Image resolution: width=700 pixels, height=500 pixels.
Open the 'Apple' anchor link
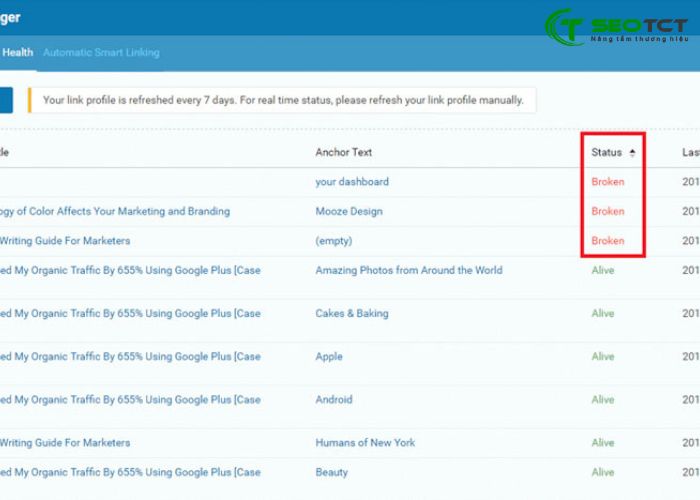(x=329, y=357)
